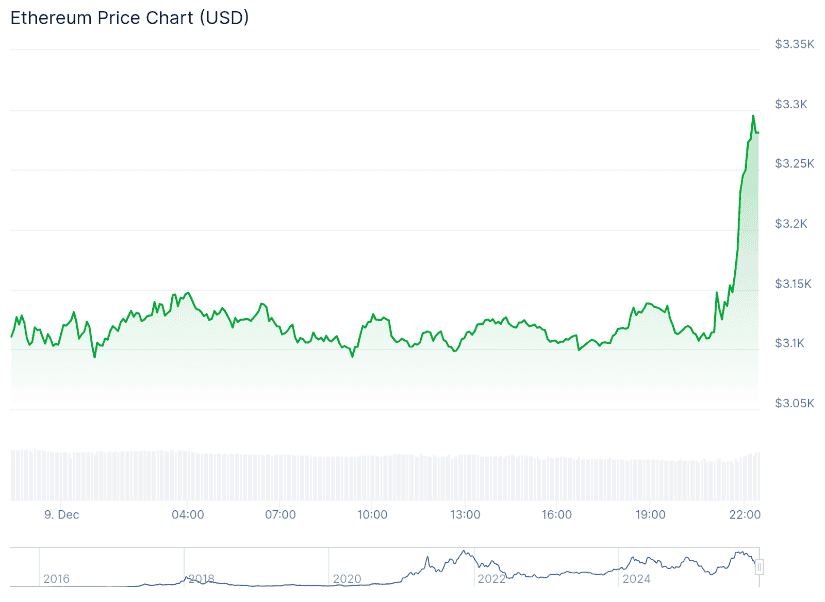Click the 2018 label in the navigator

coord(201,578)
